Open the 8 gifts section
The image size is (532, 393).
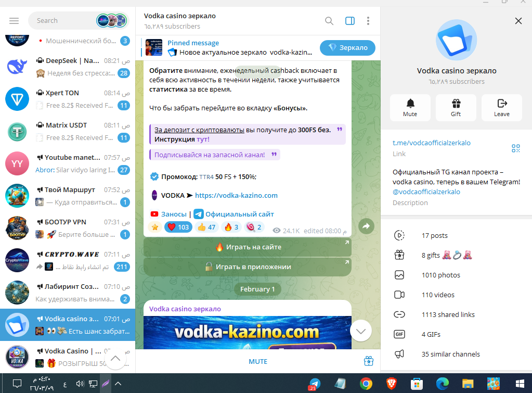[x=456, y=255]
